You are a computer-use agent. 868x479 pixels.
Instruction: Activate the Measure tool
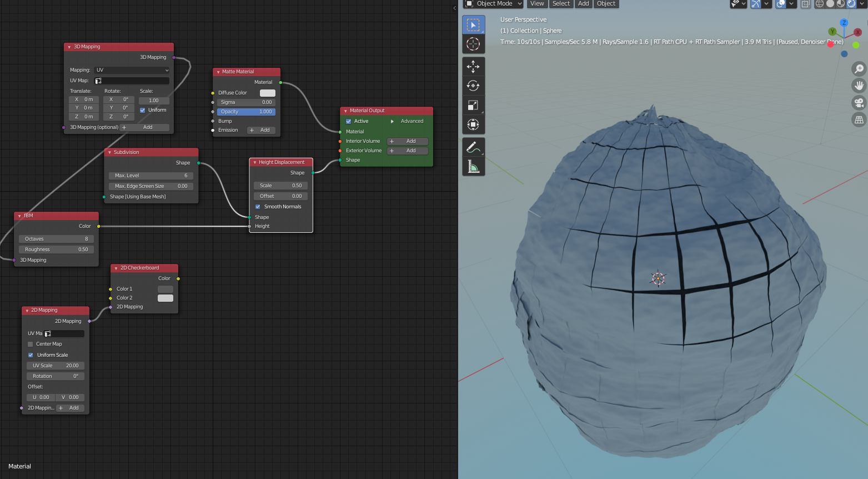pos(473,166)
